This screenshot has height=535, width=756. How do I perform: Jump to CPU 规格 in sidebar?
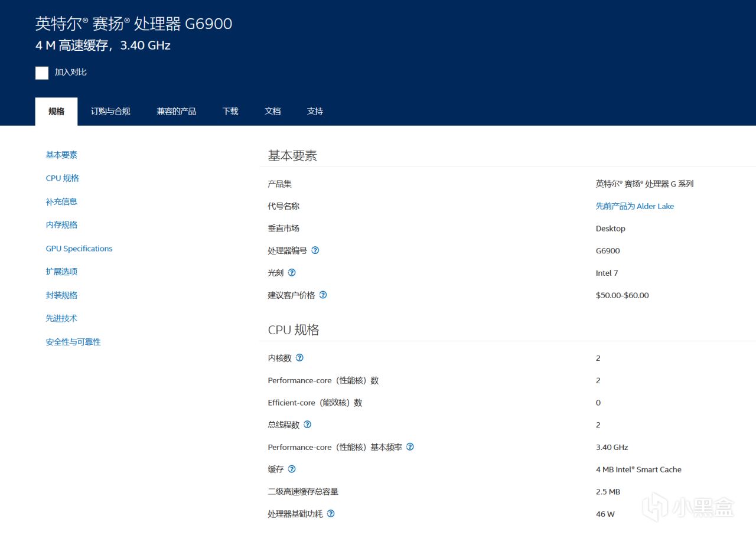coord(63,178)
